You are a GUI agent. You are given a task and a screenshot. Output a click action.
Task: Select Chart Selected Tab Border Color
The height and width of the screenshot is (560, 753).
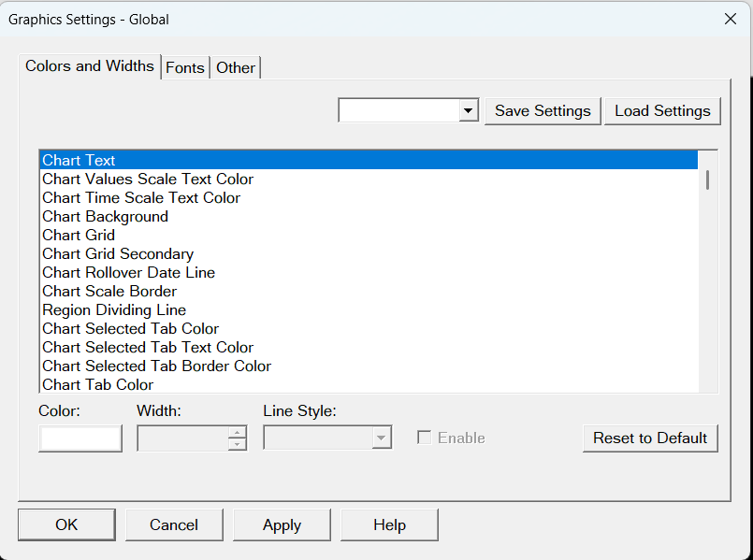(157, 366)
